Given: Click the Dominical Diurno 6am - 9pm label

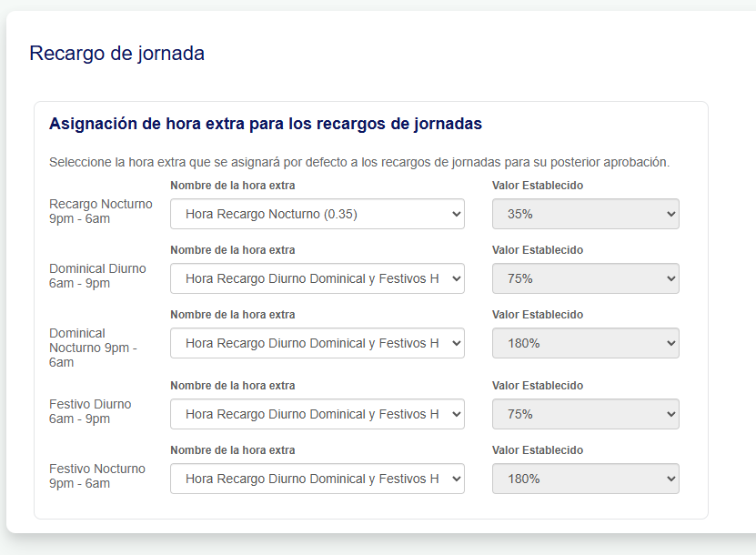Looking at the screenshot, I should pos(97,276).
